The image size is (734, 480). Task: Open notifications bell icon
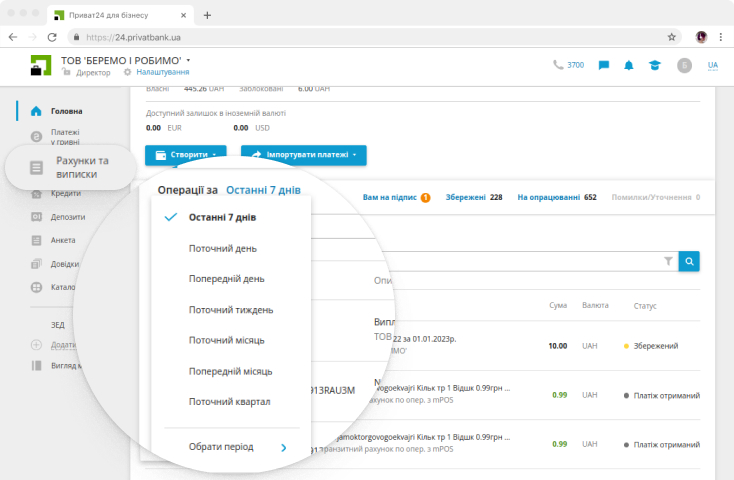click(629, 65)
